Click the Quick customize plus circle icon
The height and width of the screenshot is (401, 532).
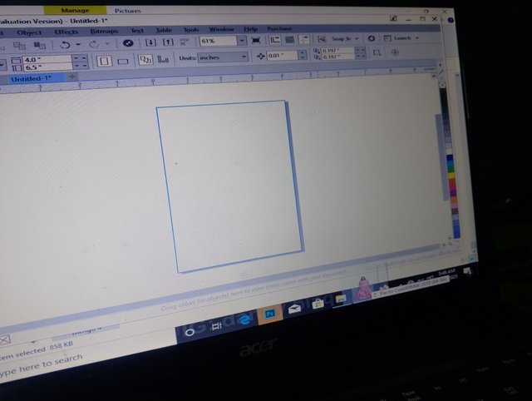pyautogui.click(x=395, y=52)
